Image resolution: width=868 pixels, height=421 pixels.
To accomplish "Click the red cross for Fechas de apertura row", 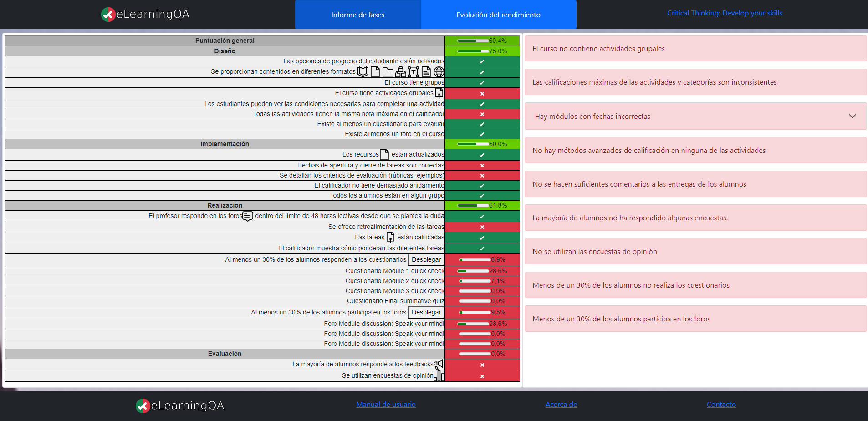I will 482,166.
